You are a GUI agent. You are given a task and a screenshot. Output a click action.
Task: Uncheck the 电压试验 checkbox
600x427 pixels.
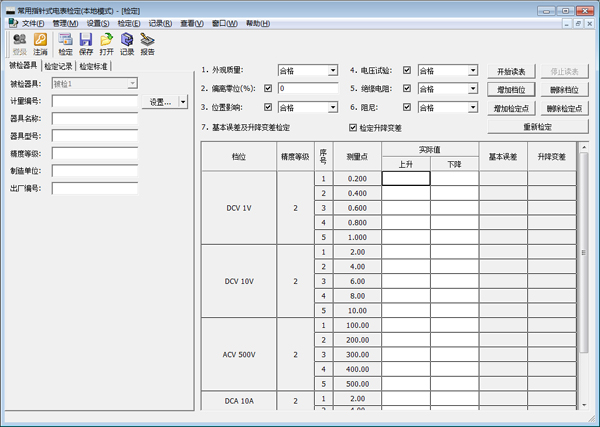tap(408, 71)
